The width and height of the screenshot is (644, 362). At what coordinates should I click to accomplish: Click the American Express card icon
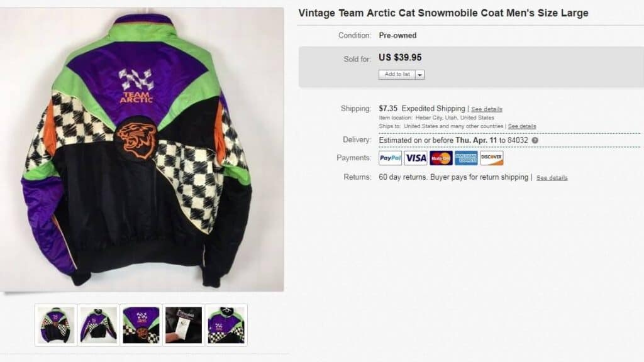click(466, 158)
